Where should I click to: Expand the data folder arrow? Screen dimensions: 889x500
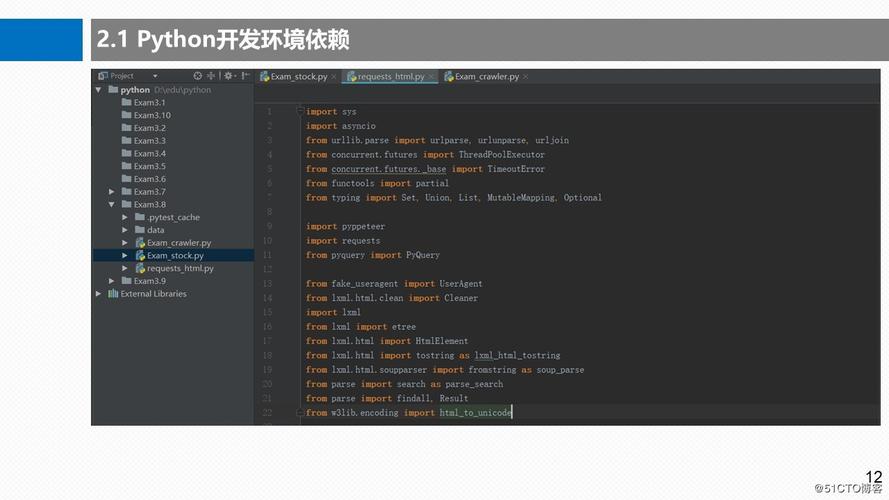point(125,230)
